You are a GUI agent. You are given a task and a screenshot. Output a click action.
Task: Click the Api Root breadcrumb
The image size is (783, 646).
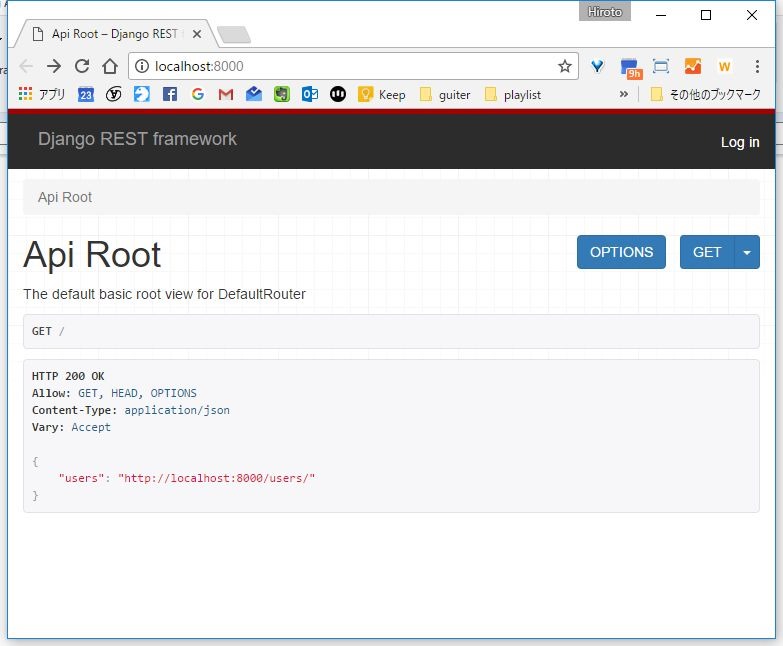(65, 197)
